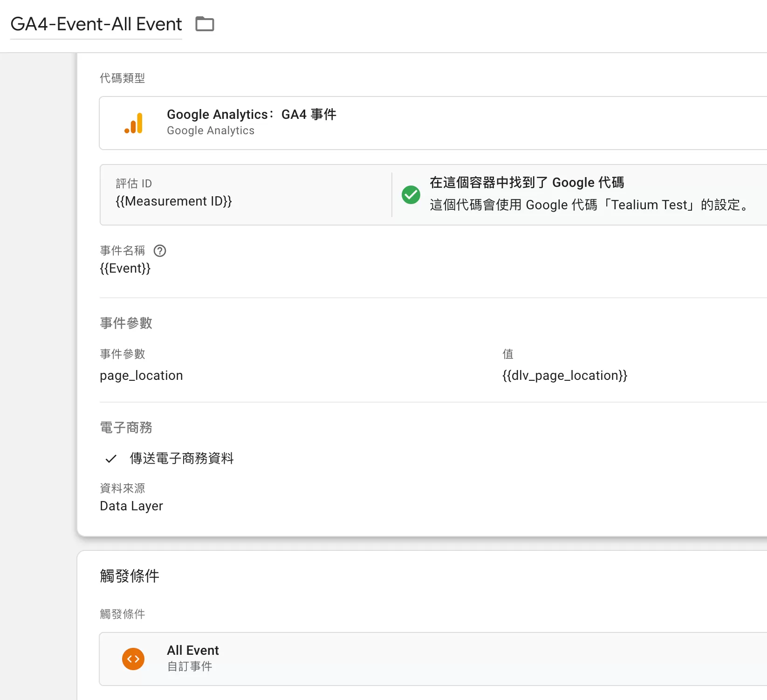Click the {{Event}} event name value

(125, 268)
